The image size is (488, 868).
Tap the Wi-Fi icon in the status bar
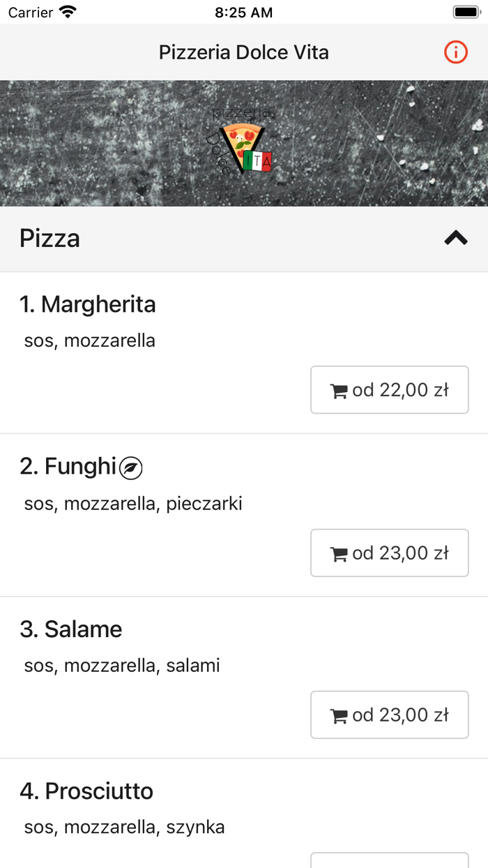click(x=66, y=11)
